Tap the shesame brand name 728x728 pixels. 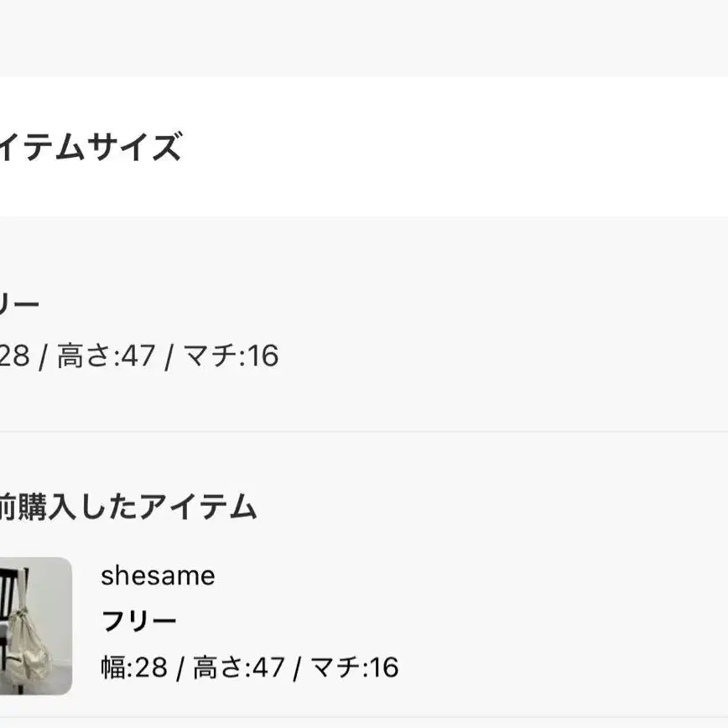pyautogui.click(x=158, y=575)
